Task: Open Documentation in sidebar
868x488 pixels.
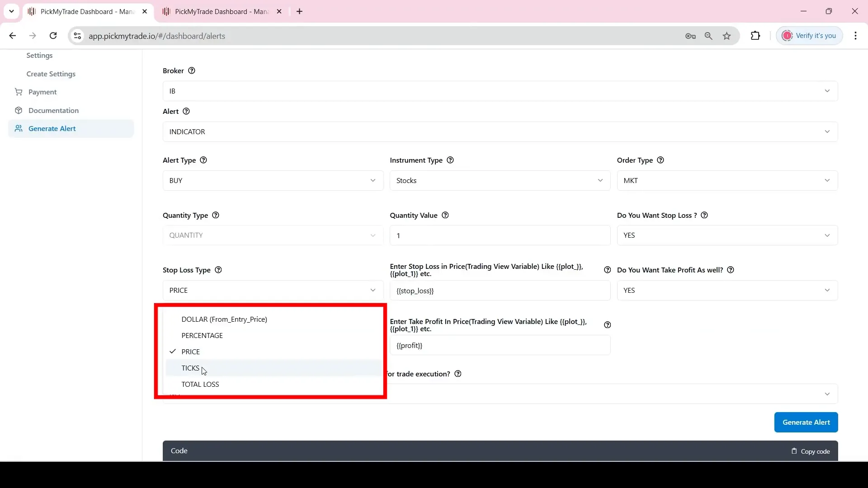Action: [x=53, y=111]
